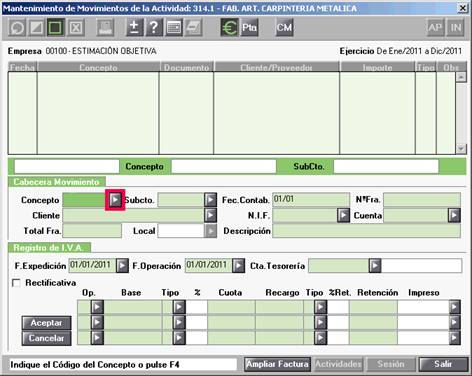Open the F.Expedición date picker arrow
The width and height of the screenshot is (472, 376).
point(122,266)
